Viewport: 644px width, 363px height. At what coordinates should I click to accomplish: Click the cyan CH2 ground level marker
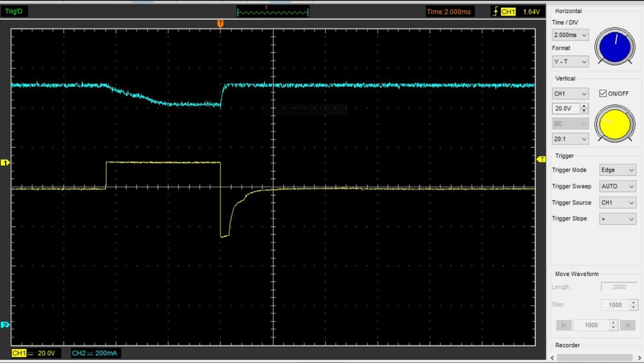[5, 325]
